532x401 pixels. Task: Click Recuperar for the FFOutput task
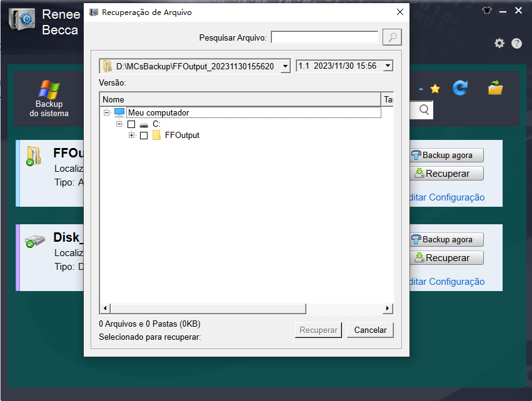coord(446,174)
